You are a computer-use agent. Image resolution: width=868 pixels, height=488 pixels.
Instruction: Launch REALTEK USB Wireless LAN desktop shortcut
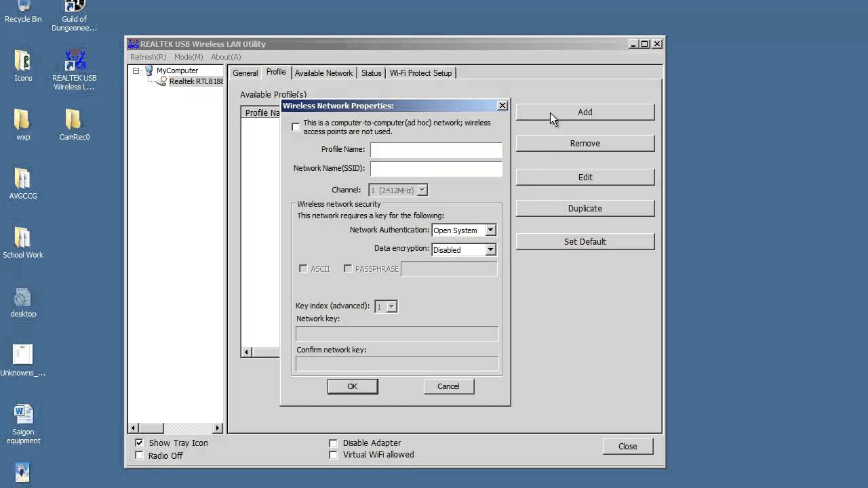pos(75,70)
